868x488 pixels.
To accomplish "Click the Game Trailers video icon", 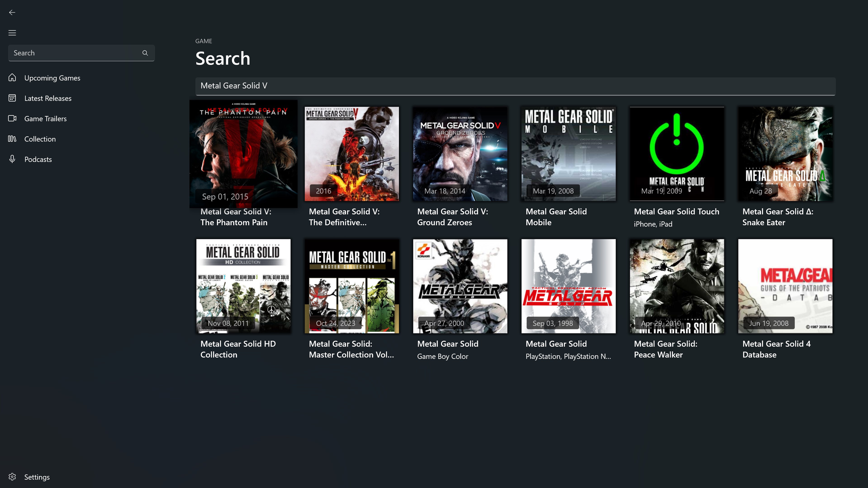I will pos(12,118).
